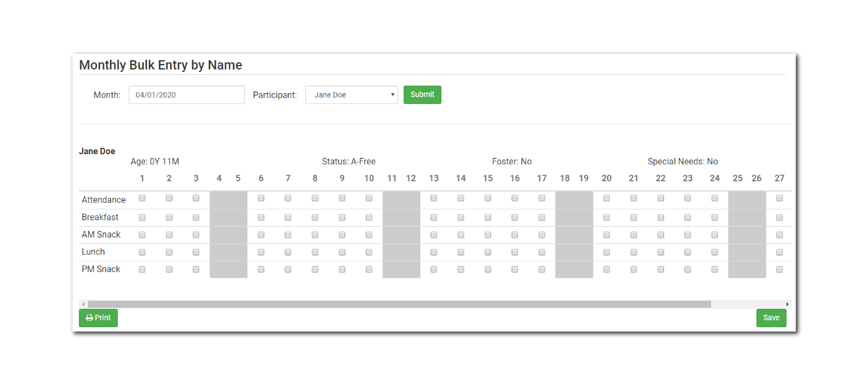868x386 pixels.
Task: Check AM Snack for day 22
Action: click(x=661, y=235)
